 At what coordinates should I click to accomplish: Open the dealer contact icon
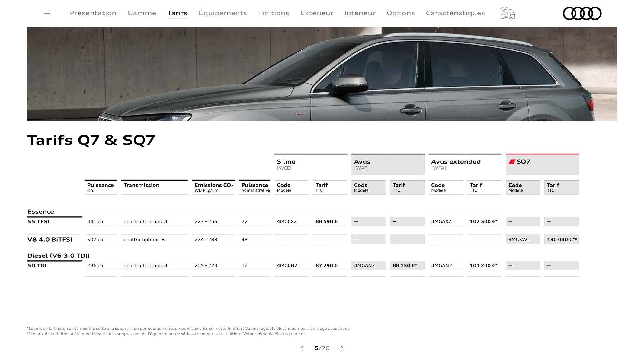pyautogui.click(x=508, y=13)
